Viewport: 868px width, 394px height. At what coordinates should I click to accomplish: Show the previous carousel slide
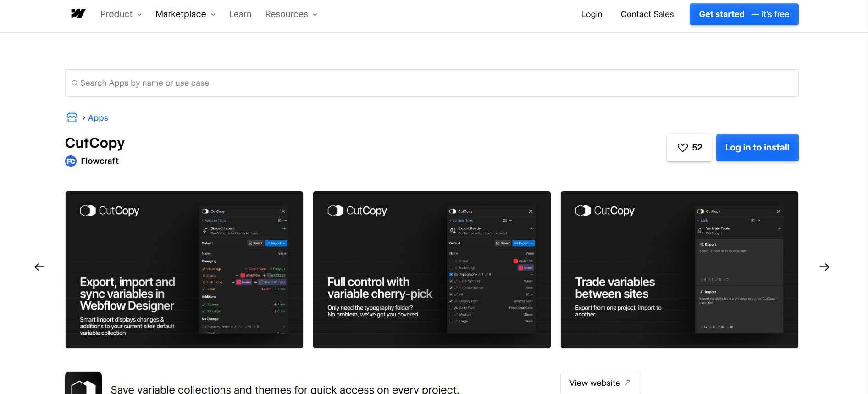[39, 267]
